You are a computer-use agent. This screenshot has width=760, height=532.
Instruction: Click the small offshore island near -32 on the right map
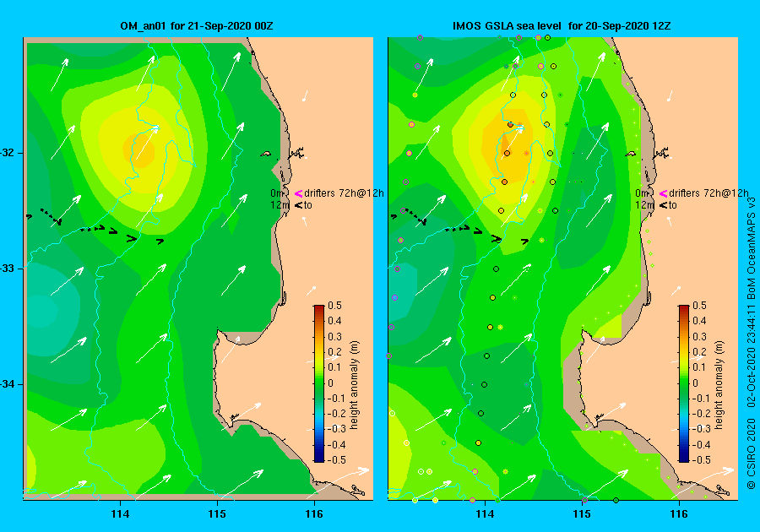pos(631,154)
